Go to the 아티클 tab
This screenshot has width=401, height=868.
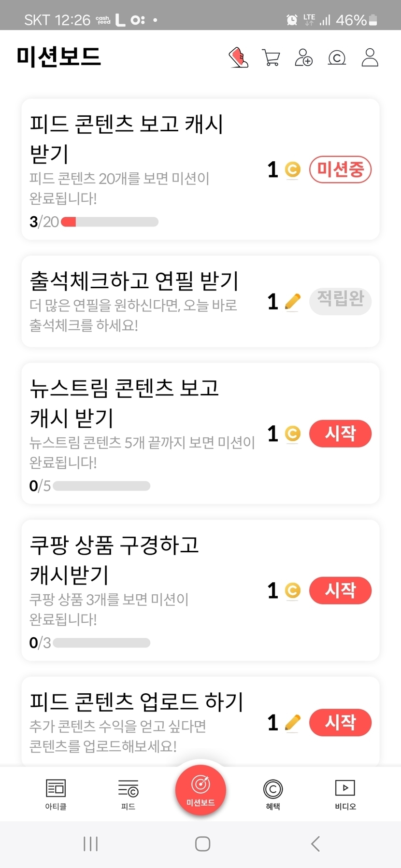[56, 794]
